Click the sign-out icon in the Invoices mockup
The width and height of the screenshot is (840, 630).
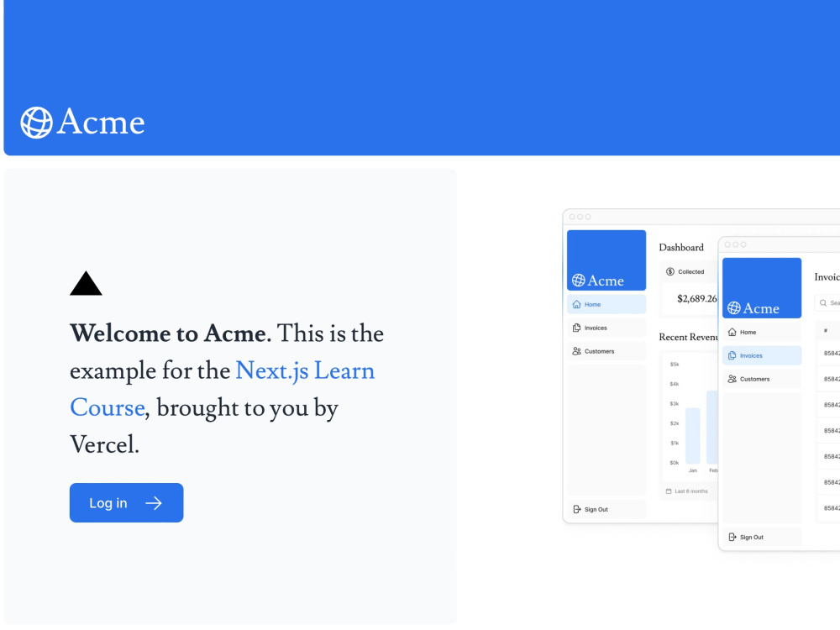[x=732, y=538]
